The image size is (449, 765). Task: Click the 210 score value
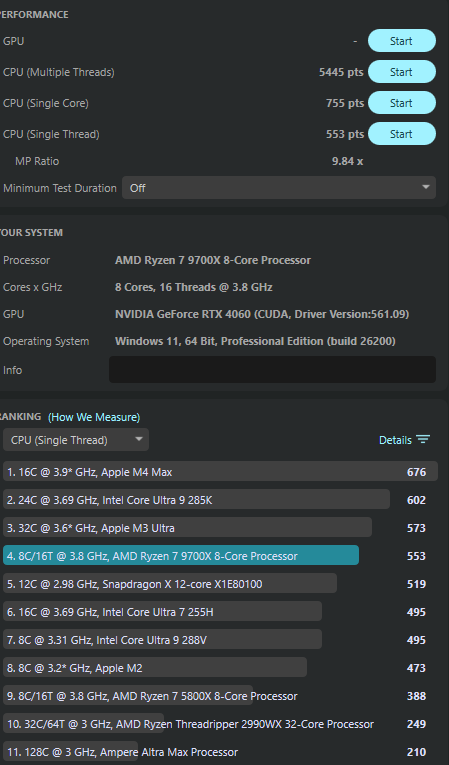pyautogui.click(x=416, y=752)
